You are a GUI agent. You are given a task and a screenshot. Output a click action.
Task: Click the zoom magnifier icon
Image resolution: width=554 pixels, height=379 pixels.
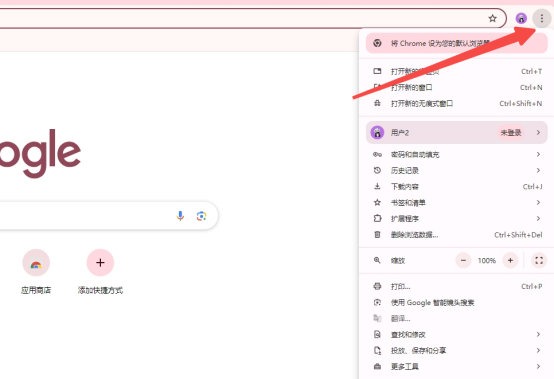point(377,260)
